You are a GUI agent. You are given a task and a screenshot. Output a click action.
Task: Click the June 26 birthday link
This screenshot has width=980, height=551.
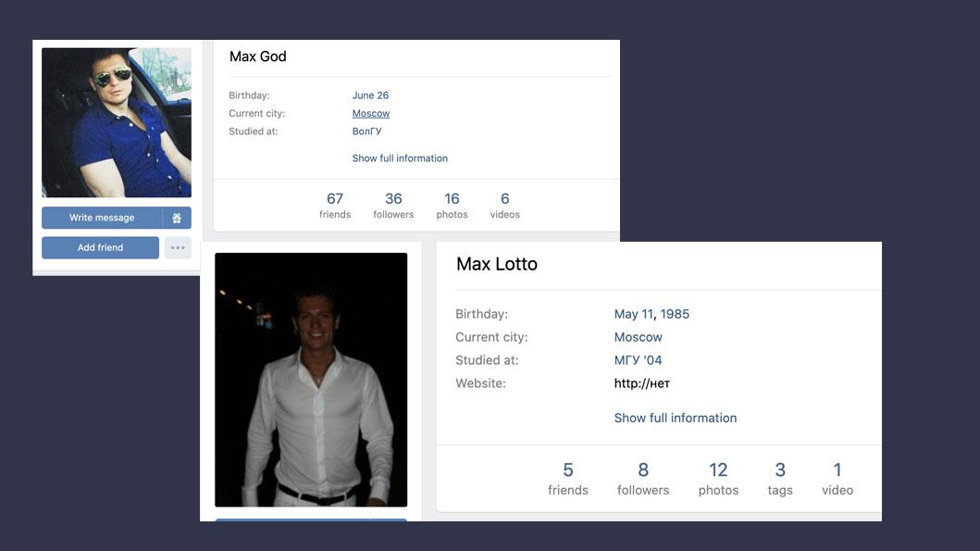click(370, 95)
